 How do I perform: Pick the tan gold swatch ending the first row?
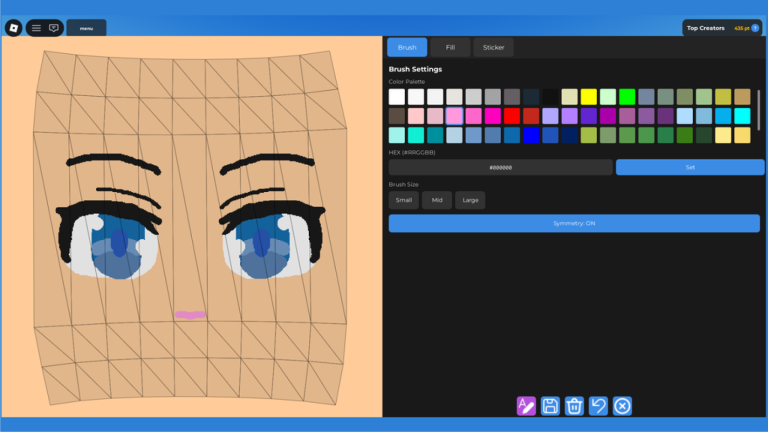click(x=742, y=97)
